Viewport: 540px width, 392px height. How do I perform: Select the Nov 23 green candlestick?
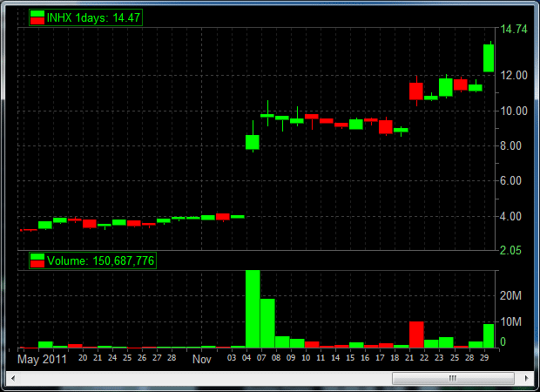[x=446, y=87]
